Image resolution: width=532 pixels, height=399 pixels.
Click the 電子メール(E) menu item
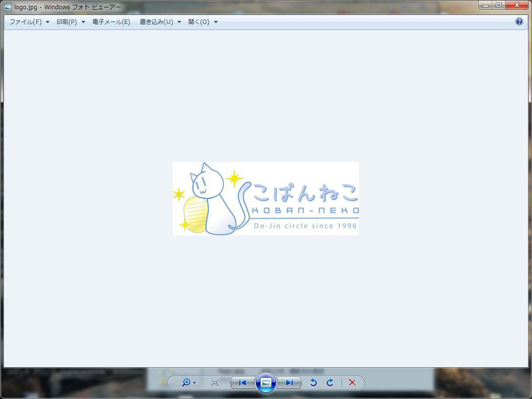[x=111, y=22]
